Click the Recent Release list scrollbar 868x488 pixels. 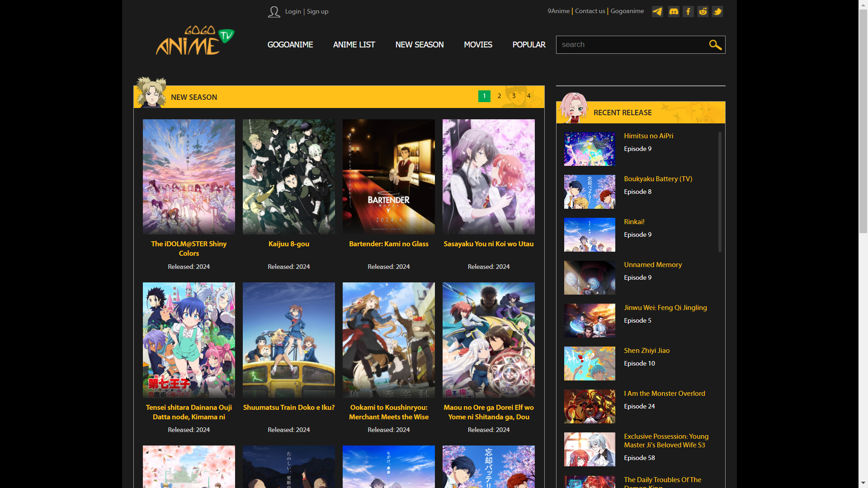point(720,192)
